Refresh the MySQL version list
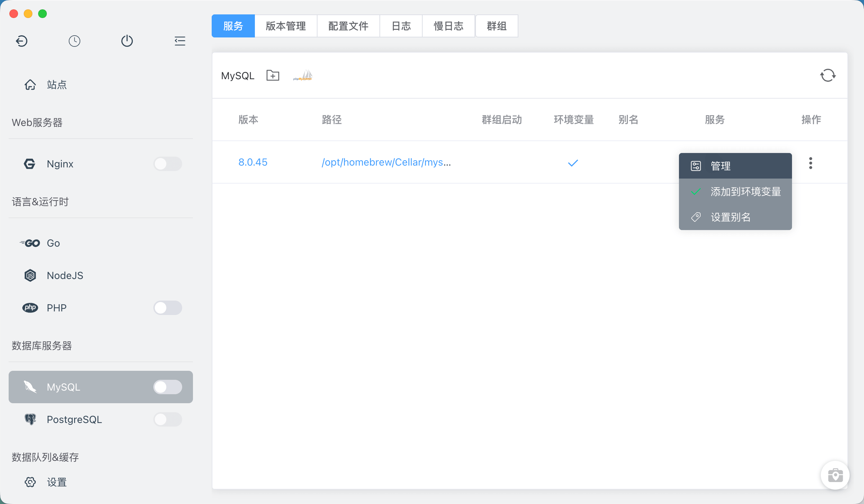The height and width of the screenshot is (504, 864). [x=828, y=75]
